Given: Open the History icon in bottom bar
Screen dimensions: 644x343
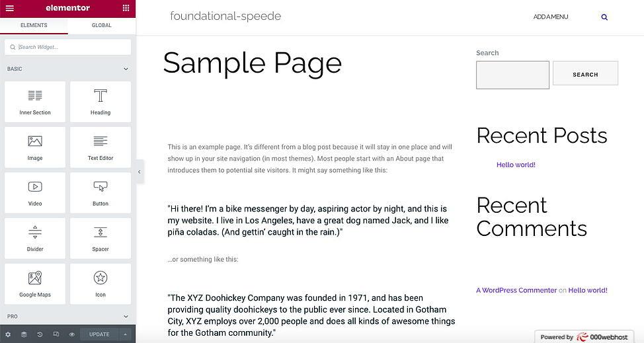Looking at the screenshot, I should 40,334.
